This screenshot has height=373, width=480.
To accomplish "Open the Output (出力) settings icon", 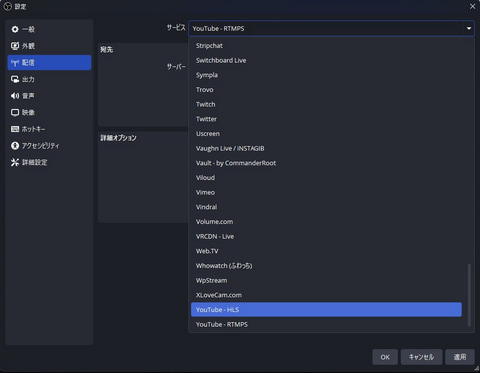I will click(15, 79).
